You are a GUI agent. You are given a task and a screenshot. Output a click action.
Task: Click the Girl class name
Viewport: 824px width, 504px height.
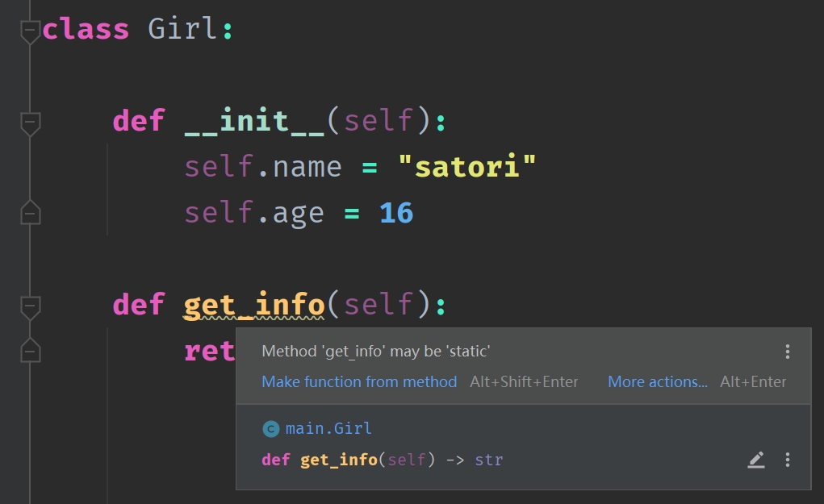[182, 28]
